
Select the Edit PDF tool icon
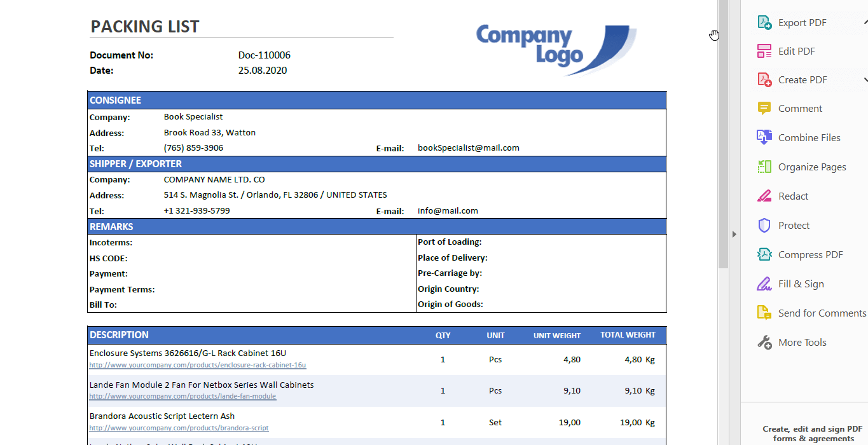point(764,51)
